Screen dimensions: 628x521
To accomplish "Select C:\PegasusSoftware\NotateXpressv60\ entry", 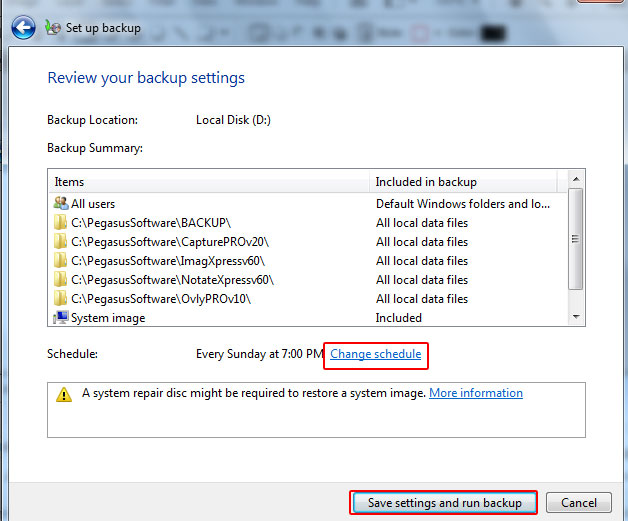I will pos(172,280).
